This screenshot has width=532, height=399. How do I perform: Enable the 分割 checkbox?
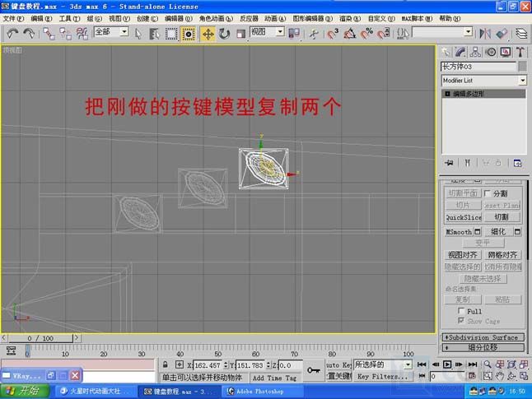click(x=488, y=193)
